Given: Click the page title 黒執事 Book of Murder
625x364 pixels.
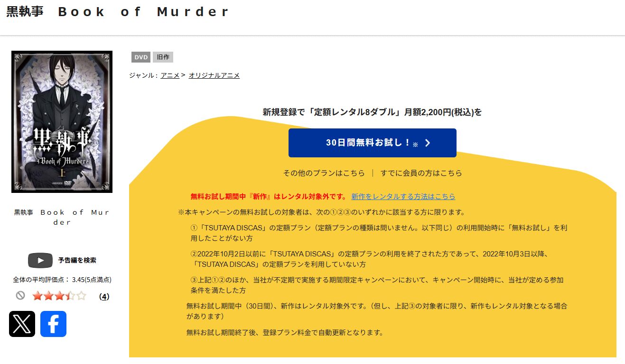Looking at the screenshot, I should (x=118, y=12).
